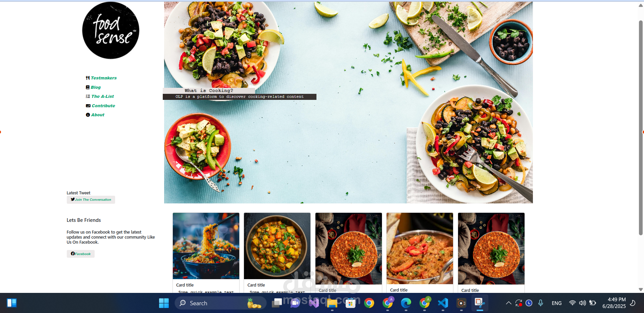The width and height of the screenshot is (644, 313).
Task: Open Chrome with the green profile badge
Action: [x=425, y=303]
